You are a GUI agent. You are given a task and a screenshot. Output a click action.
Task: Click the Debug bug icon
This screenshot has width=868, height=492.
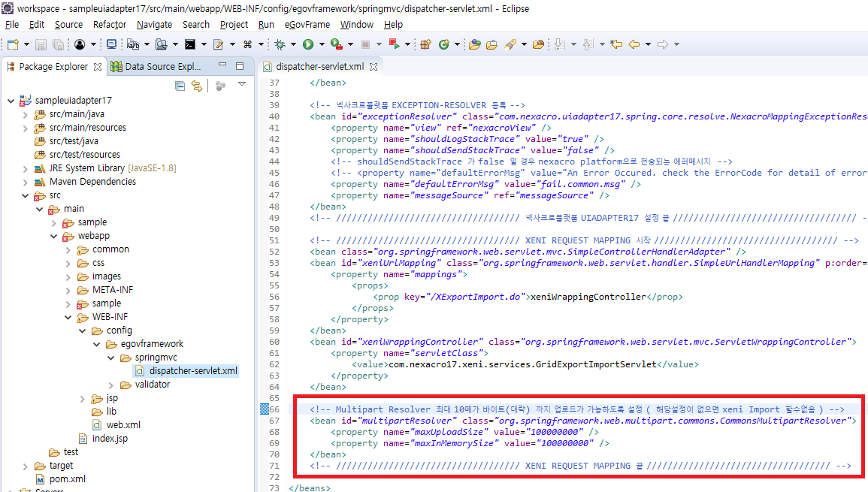pos(280,45)
